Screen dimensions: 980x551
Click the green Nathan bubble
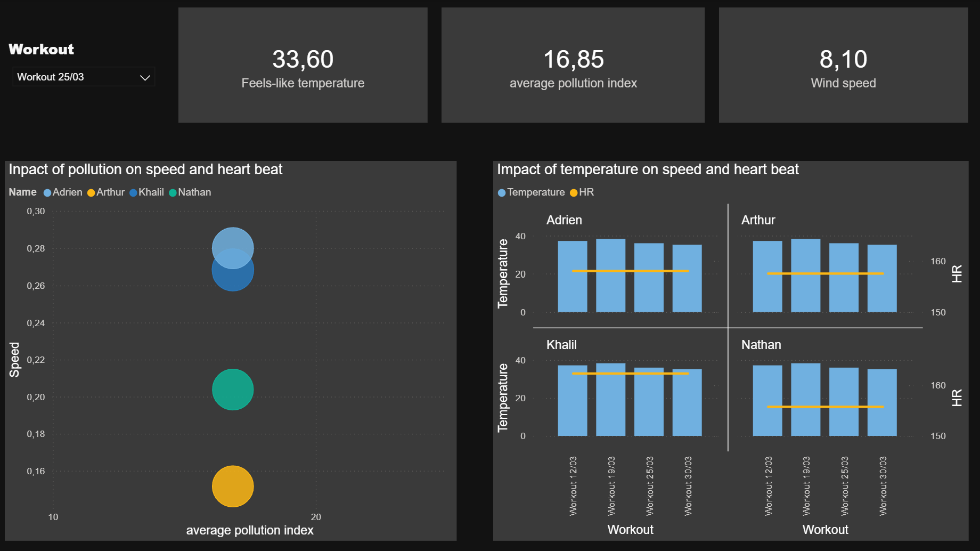(x=233, y=390)
